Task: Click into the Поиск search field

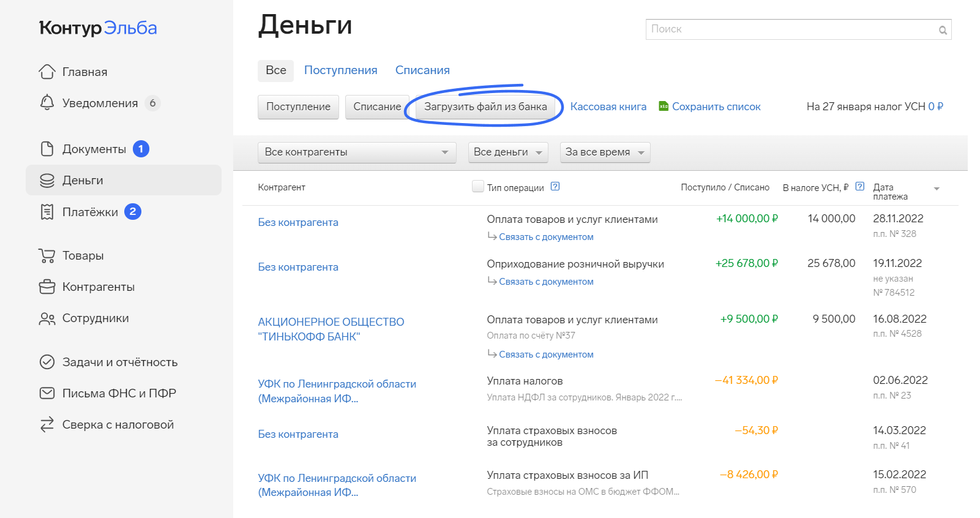Action: click(798, 29)
